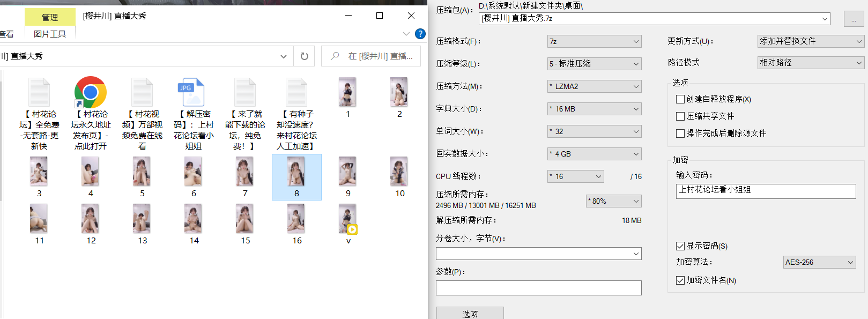868x319 pixels.
Task: Expand the Explorer ribbon with the chevron
Action: coord(406,34)
